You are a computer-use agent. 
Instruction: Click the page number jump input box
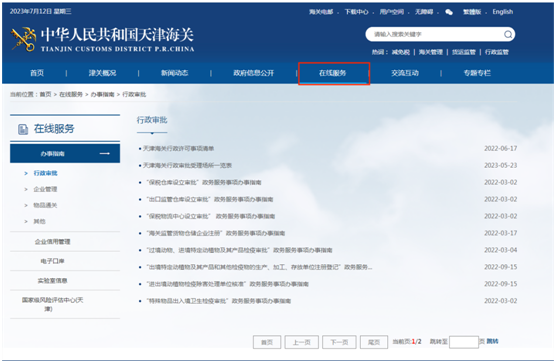464,342
